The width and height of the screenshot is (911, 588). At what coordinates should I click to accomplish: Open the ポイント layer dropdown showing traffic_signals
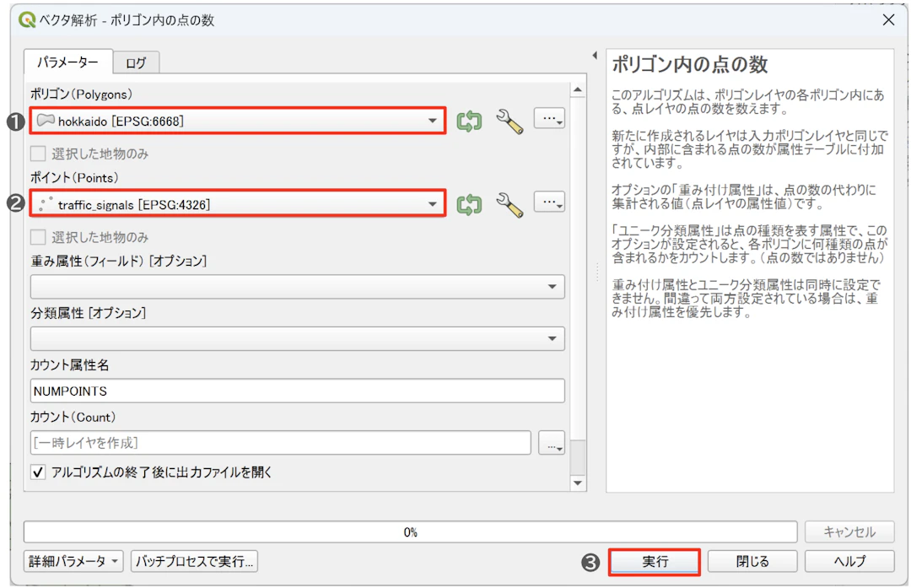(238, 204)
